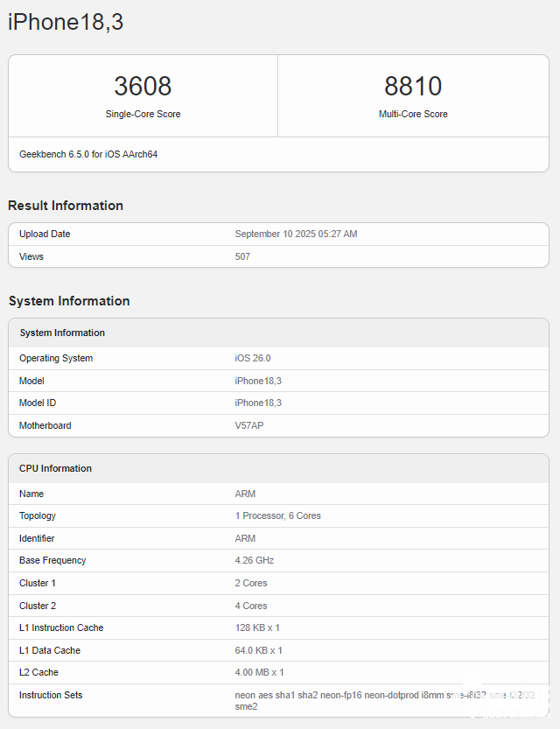Select ARM value in Name row
The width and height of the screenshot is (560, 729).
click(x=245, y=494)
